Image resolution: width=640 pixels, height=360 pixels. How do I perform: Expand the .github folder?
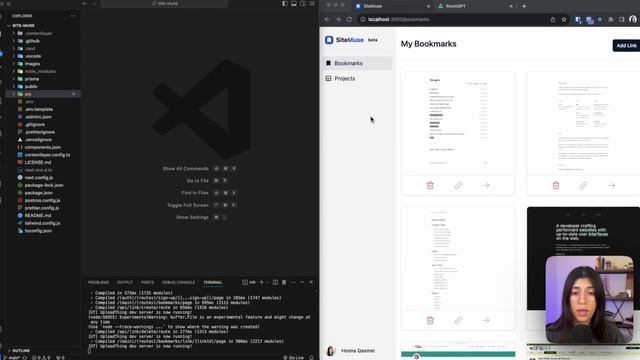click(32, 41)
